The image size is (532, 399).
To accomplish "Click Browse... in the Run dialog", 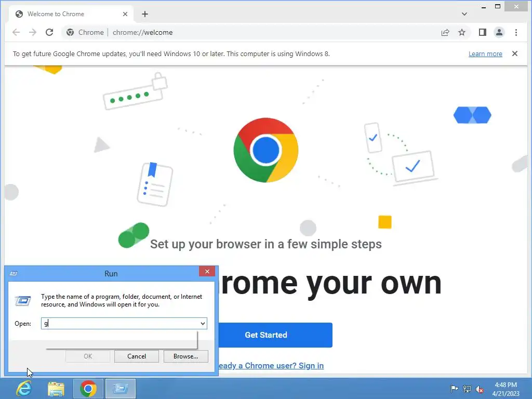I will (185, 356).
